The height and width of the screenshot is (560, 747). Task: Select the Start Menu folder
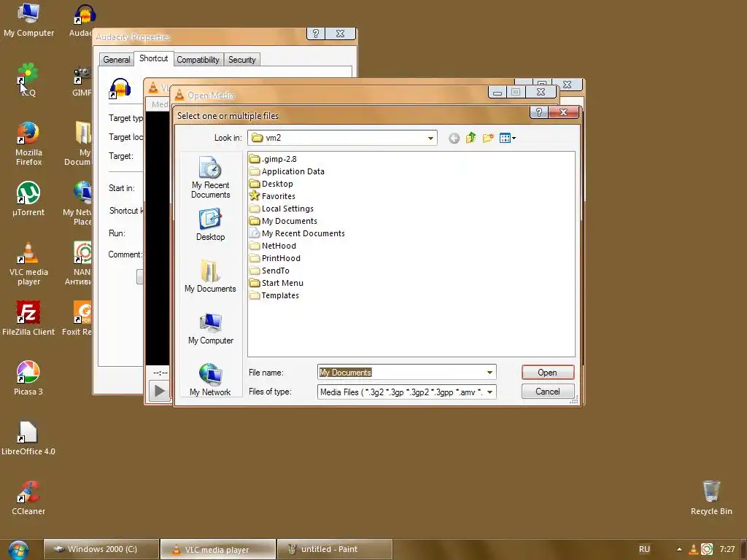tap(276, 283)
